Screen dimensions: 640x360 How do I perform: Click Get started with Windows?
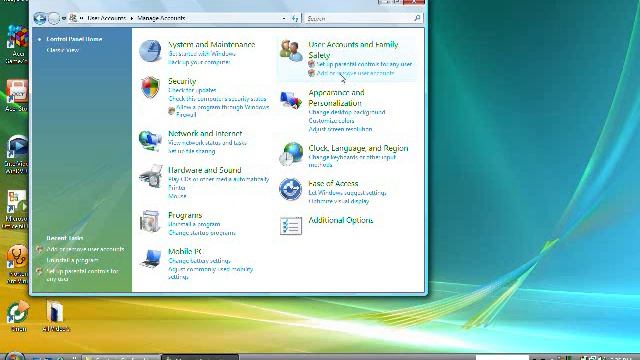[202, 53]
